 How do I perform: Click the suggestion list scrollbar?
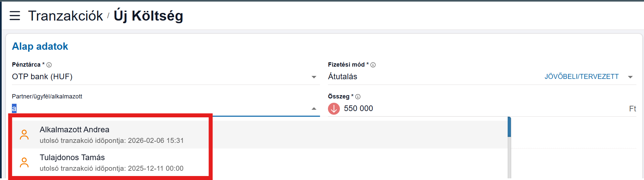[509, 127]
